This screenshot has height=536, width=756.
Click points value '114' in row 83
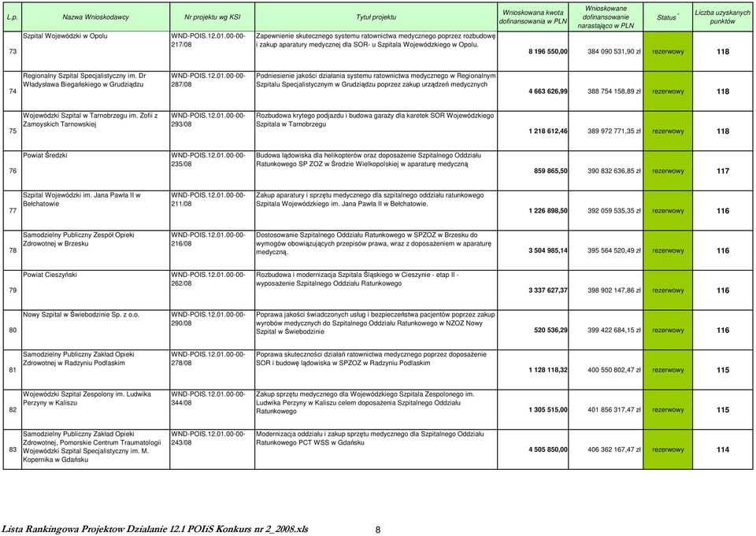(723, 449)
